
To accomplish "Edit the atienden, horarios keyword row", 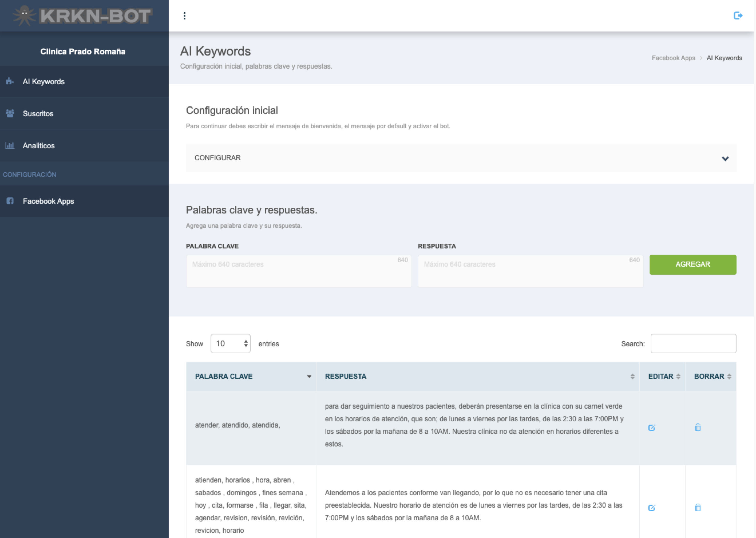I will pos(651,508).
